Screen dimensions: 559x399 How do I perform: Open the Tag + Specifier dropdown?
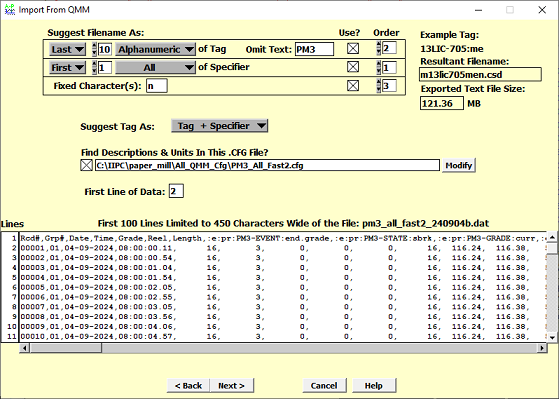[x=219, y=126]
